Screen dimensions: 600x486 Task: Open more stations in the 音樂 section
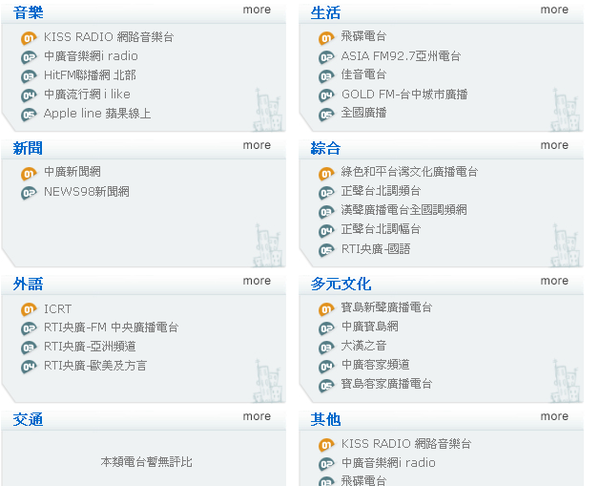(x=257, y=10)
